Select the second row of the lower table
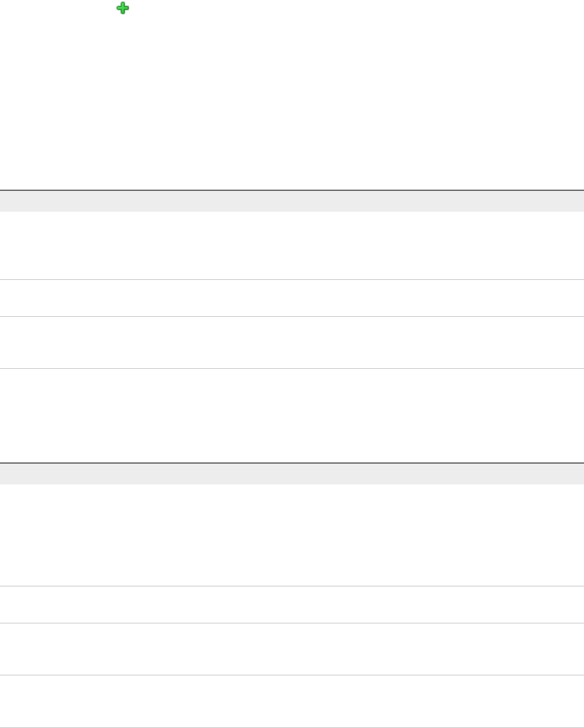584x728 pixels. (x=292, y=605)
